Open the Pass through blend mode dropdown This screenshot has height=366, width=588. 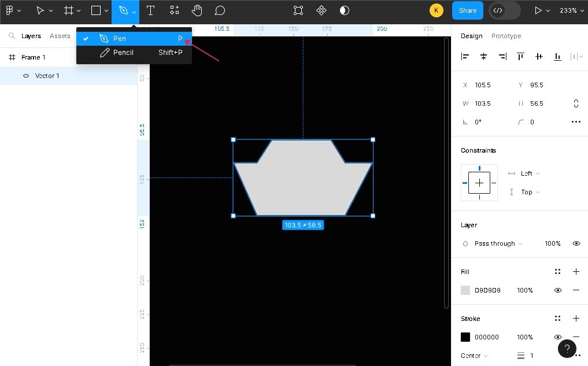pyautogui.click(x=498, y=243)
